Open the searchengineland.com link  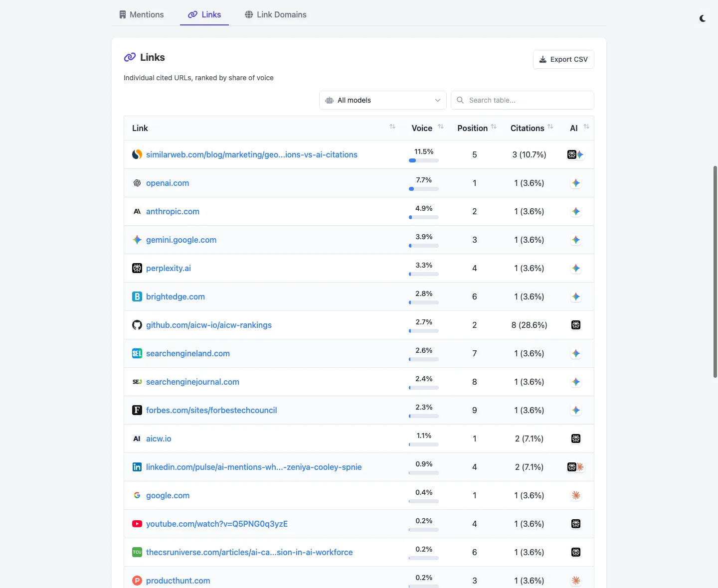188,353
